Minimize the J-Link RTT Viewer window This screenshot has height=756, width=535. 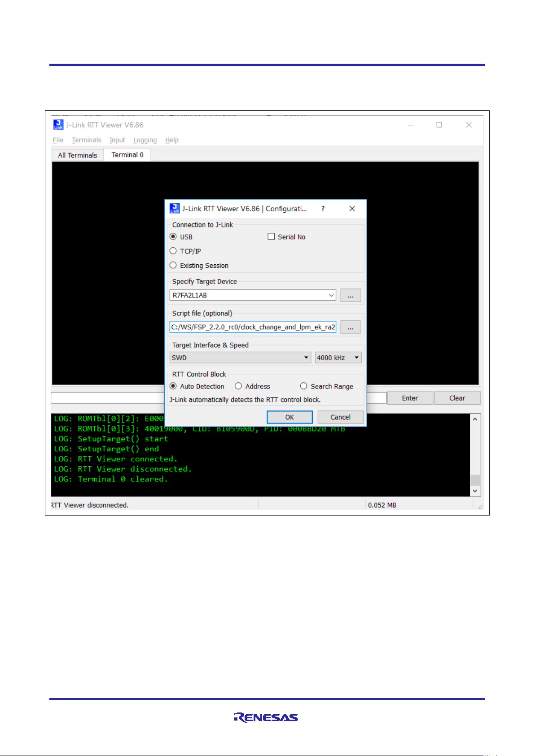[410, 125]
